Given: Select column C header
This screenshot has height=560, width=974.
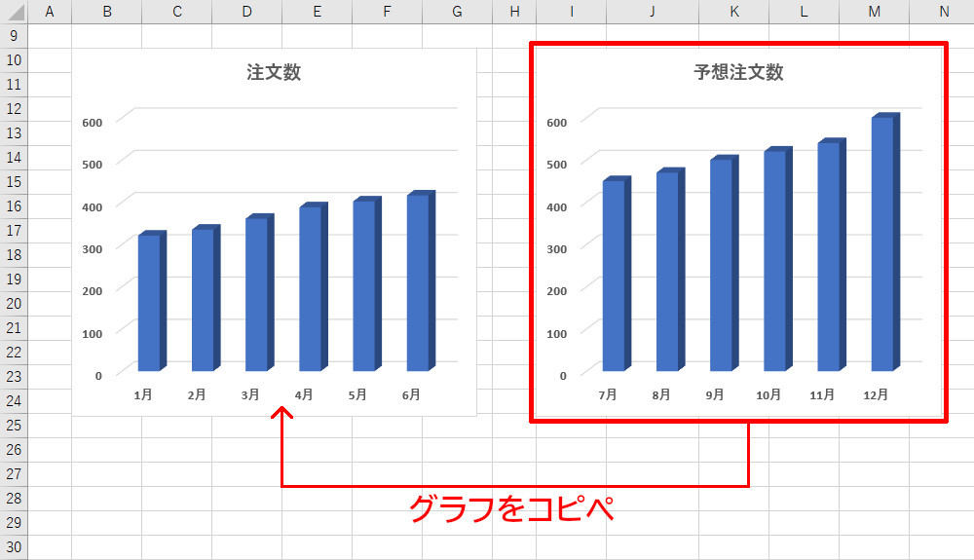Looking at the screenshot, I should point(177,11).
